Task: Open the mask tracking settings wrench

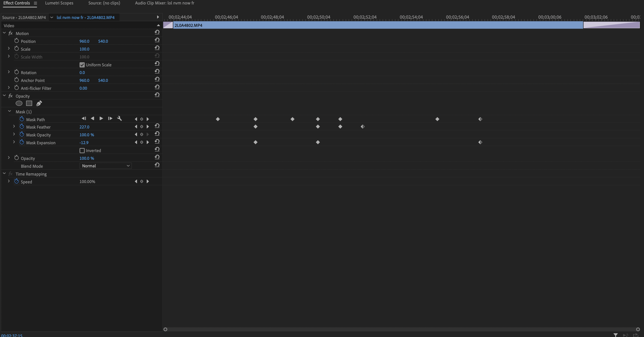Action: (x=120, y=119)
